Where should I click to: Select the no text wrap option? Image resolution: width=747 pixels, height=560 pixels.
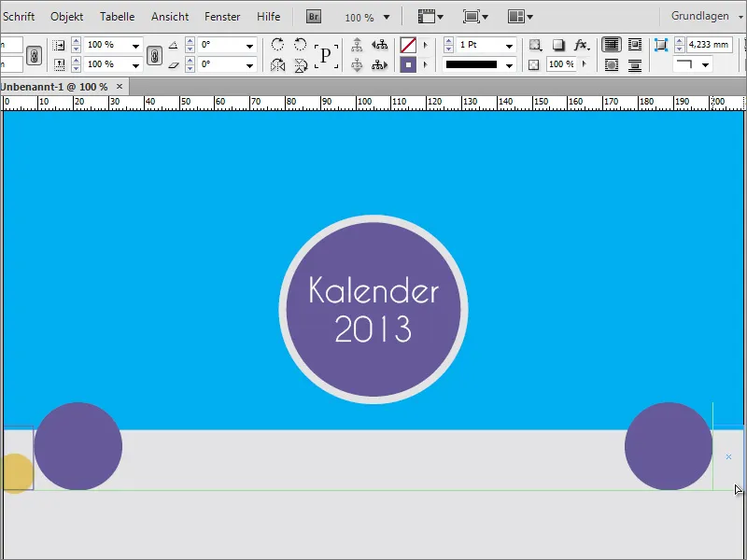pyautogui.click(x=612, y=45)
